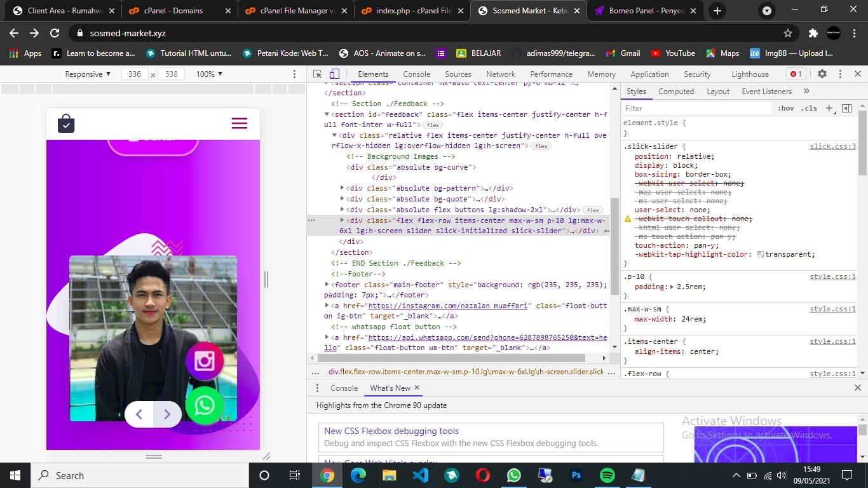868x488 pixels.
Task: Open the 100% zoom dropdown
Action: point(209,74)
